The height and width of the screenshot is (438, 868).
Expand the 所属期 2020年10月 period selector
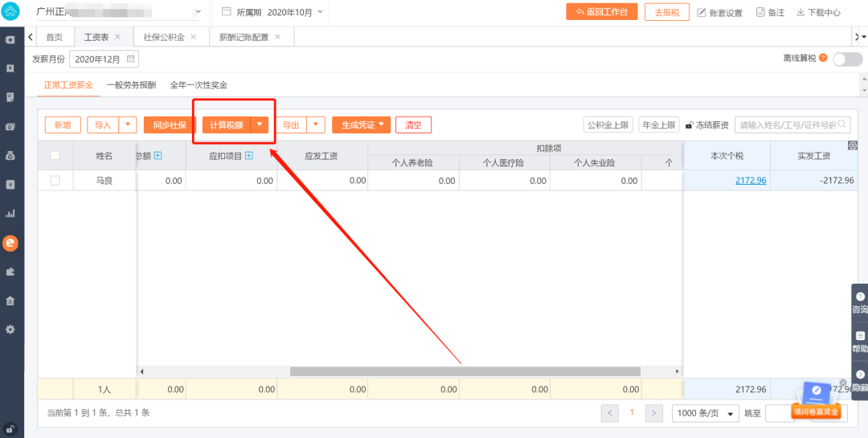272,11
